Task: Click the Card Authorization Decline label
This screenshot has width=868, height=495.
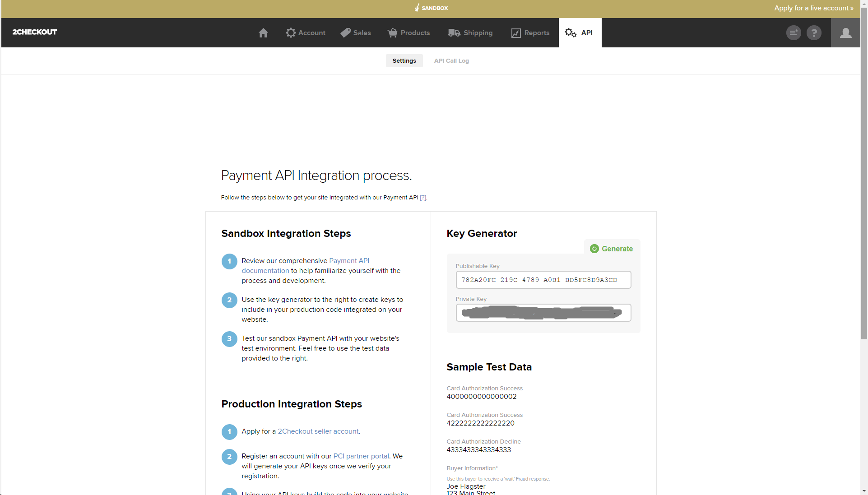Action: pos(483,442)
